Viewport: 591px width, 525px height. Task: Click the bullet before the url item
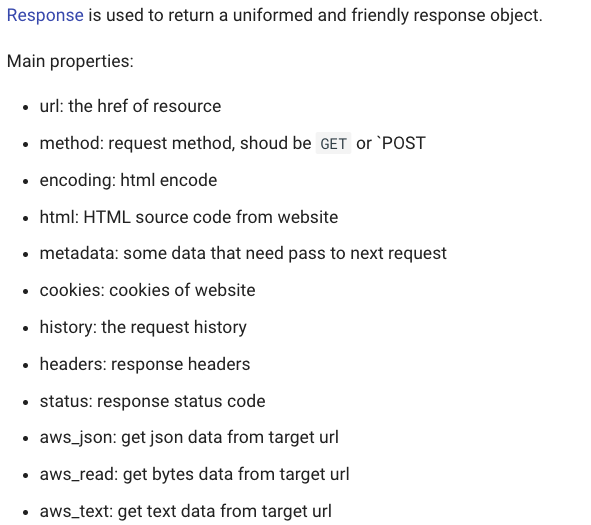coord(25,107)
